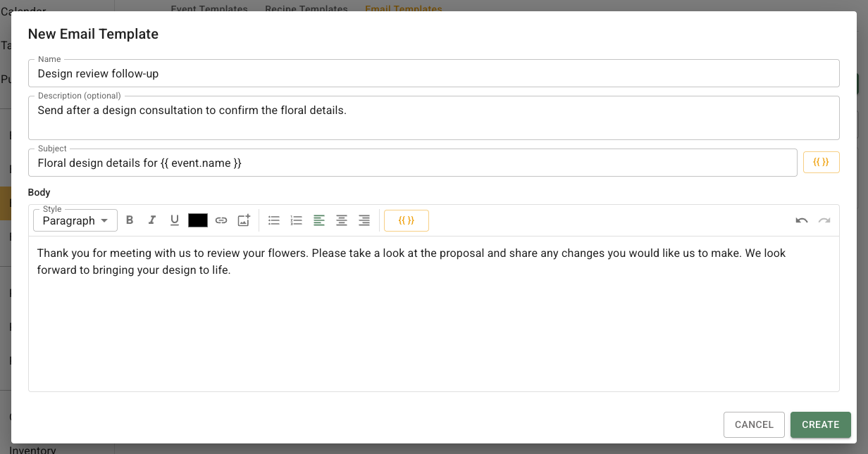
Task: Open the Paragraph style dropdown
Action: click(75, 220)
